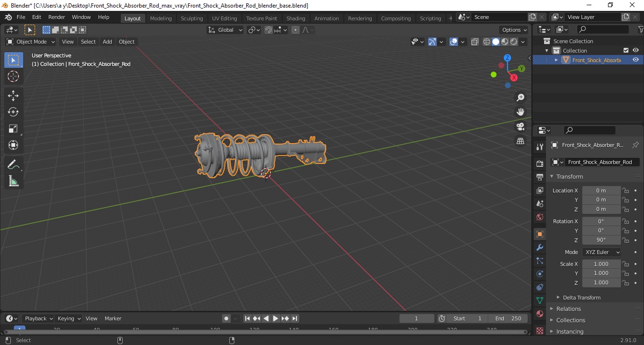Open the Object Mode dropdown

tap(31, 42)
